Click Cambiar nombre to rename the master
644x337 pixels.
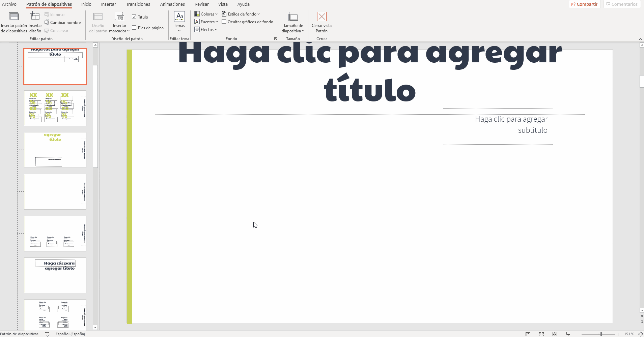62,22
